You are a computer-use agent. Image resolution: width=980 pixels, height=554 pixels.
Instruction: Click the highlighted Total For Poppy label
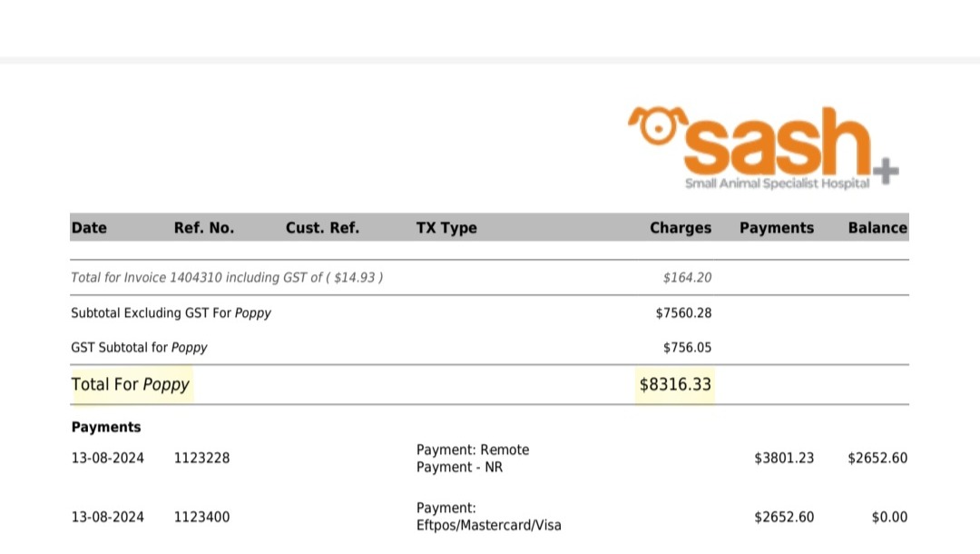pyautogui.click(x=131, y=384)
